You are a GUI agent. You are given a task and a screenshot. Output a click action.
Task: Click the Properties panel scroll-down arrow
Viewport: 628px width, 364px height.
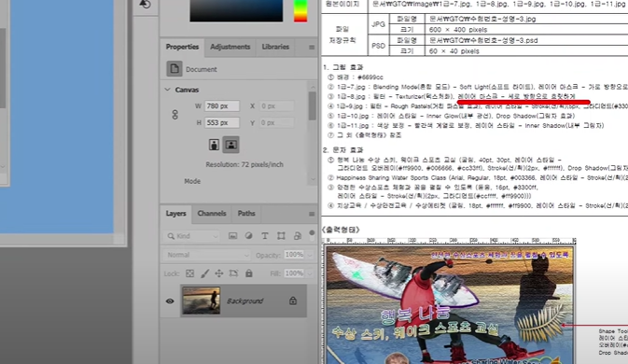313,179
